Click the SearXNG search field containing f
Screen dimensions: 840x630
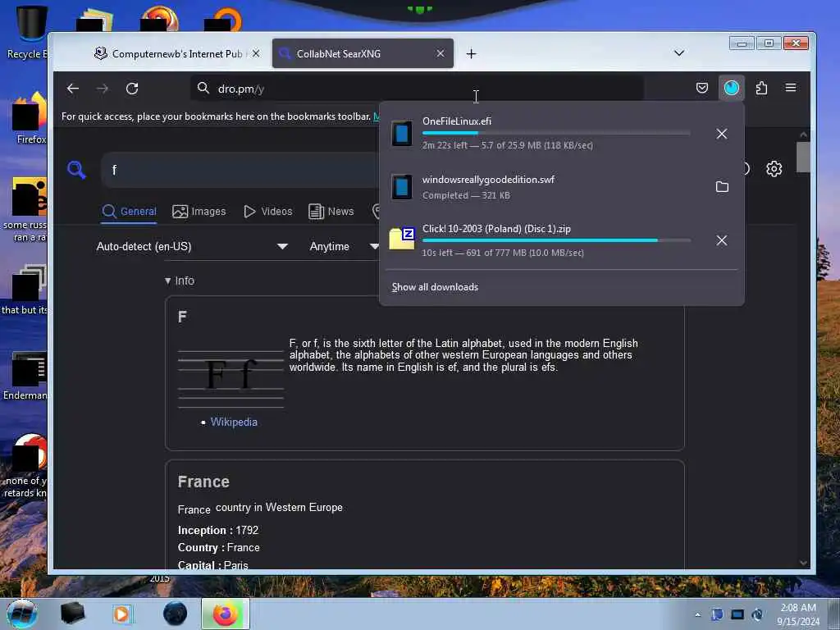coord(241,170)
